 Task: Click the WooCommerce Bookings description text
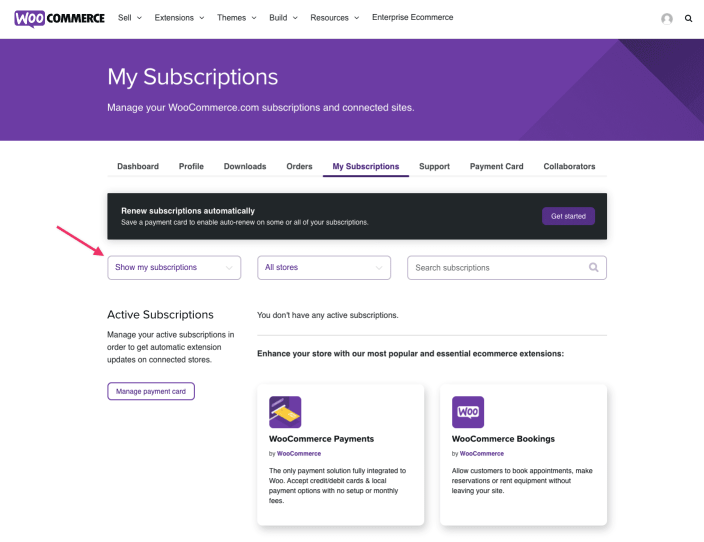(522, 480)
